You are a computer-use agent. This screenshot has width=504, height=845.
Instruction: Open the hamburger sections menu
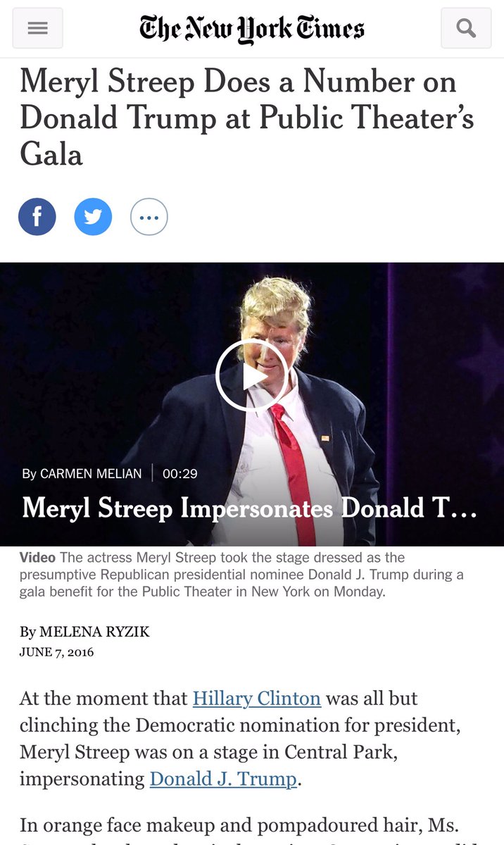pyautogui.click(x=37, y=28)
